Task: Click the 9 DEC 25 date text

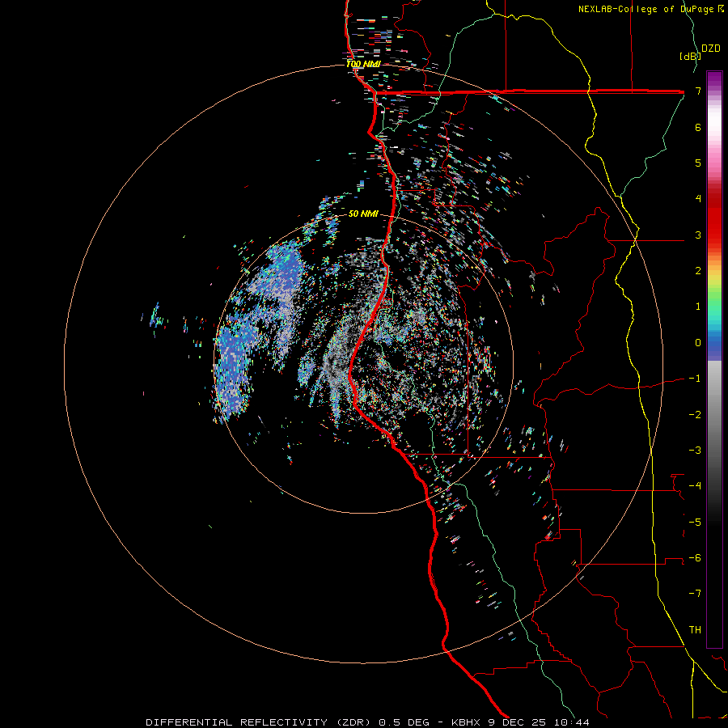Action: click(516, 722)
